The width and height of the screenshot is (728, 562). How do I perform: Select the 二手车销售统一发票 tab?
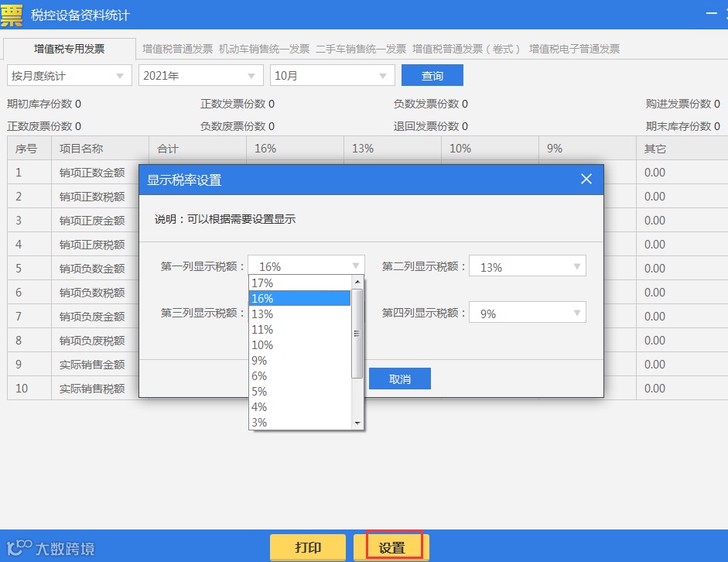[x=361, y=49]
